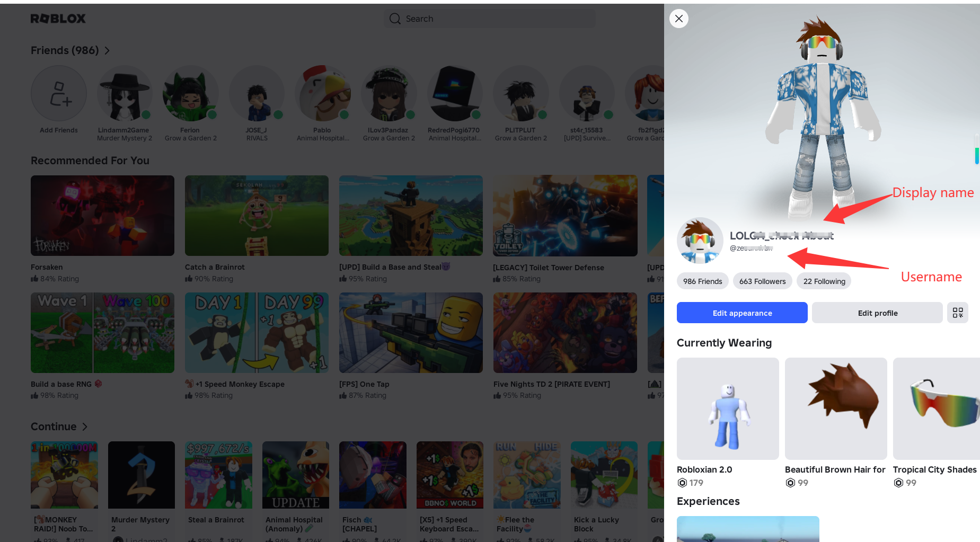Viewport: 980px width, 542px height.
Task: Click the 'Lindamm2Game' friend name
Action: (x=123, y=130)
